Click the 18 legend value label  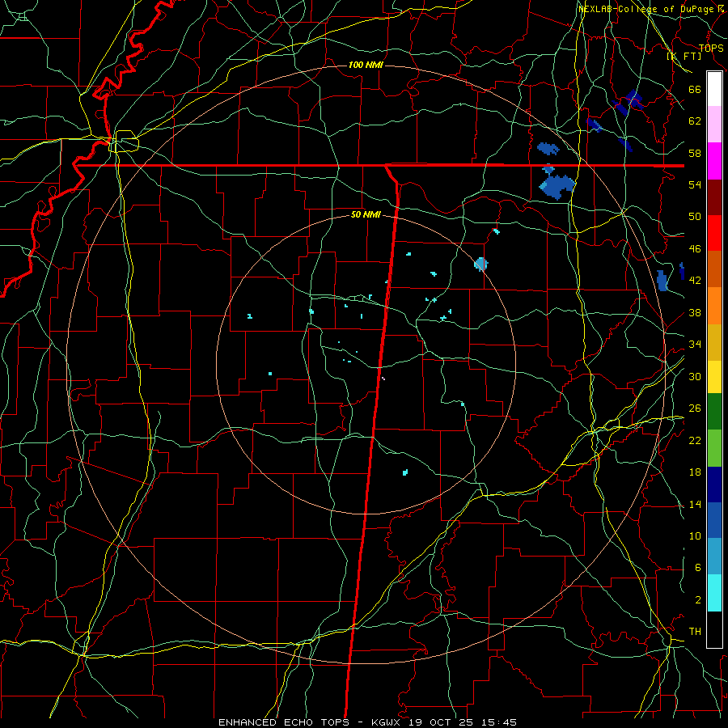695,472
